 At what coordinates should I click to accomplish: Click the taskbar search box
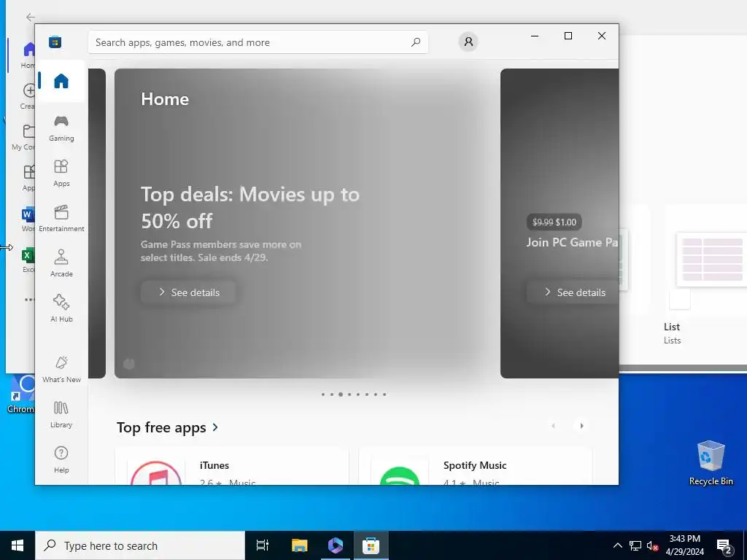pos(140,545)
